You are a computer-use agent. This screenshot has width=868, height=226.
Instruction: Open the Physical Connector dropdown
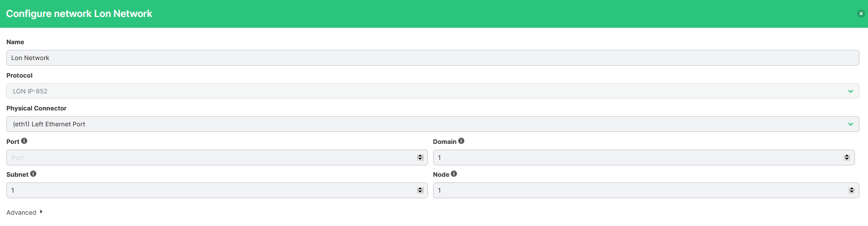433,123
